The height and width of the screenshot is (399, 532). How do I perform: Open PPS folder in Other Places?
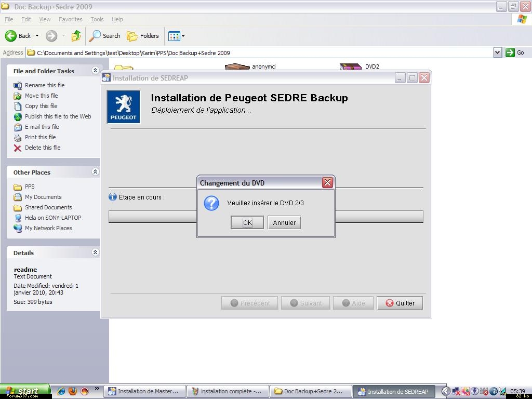[30, 187]
